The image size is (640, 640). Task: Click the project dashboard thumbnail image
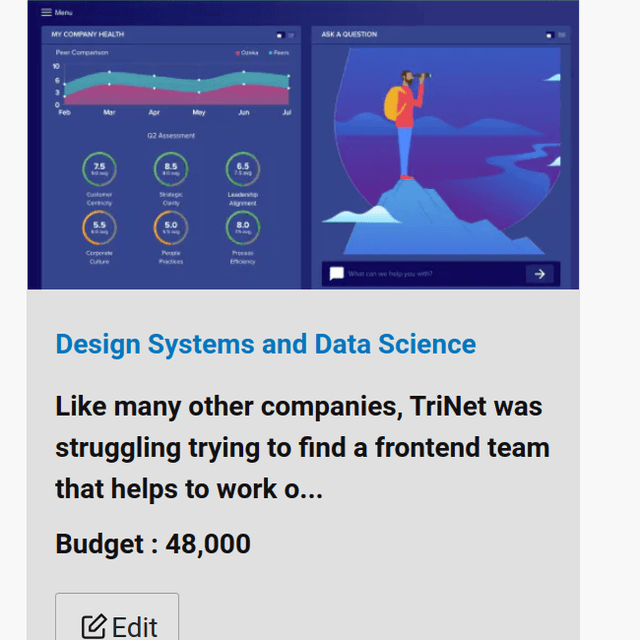click(x=303, y=144)
